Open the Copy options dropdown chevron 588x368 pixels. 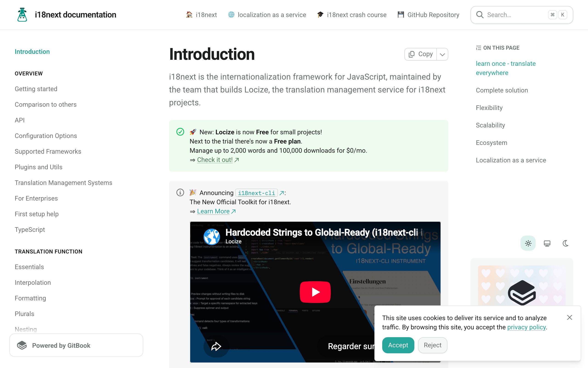coord(442,54)
